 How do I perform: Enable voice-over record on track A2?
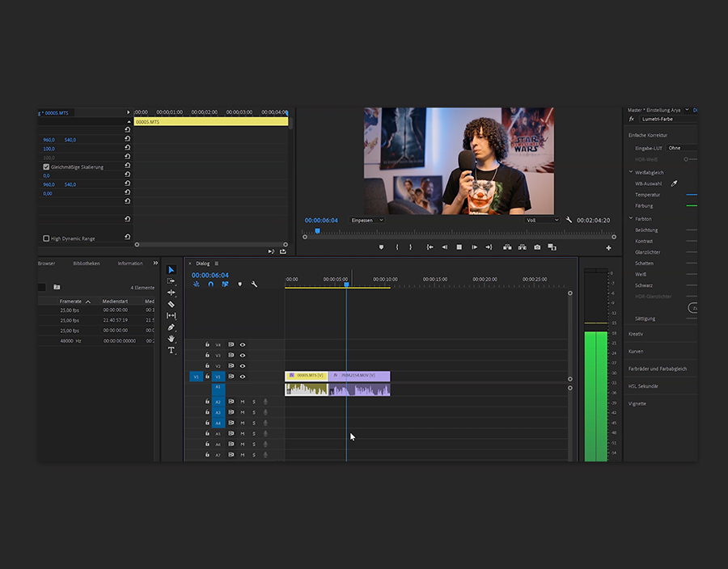265,402
